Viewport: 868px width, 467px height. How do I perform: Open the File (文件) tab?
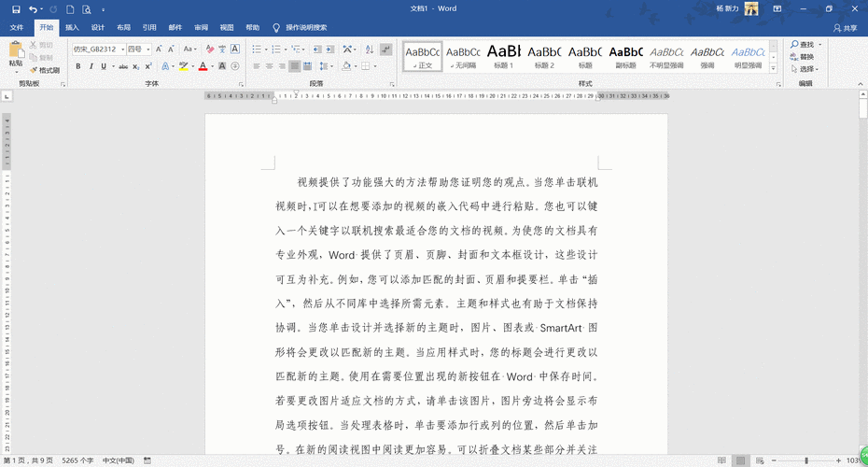click(17, 28)
